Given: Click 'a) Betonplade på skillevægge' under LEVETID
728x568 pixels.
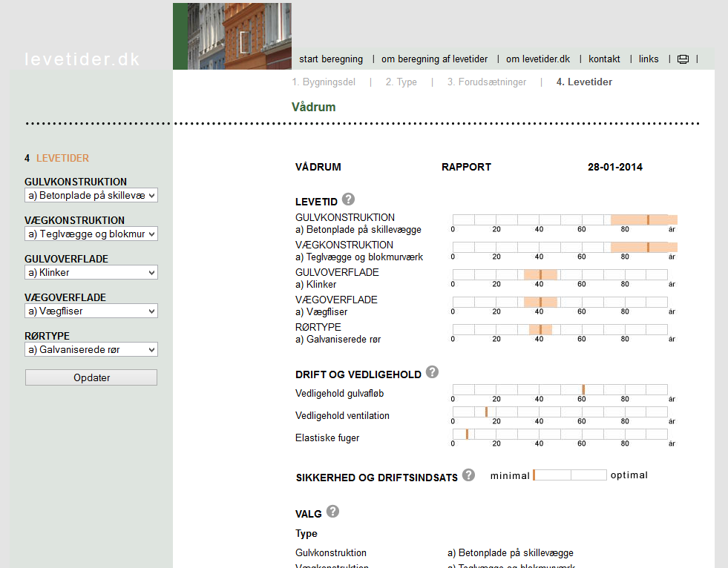Looking at the screenshot, I should click(x=358, y=230).
